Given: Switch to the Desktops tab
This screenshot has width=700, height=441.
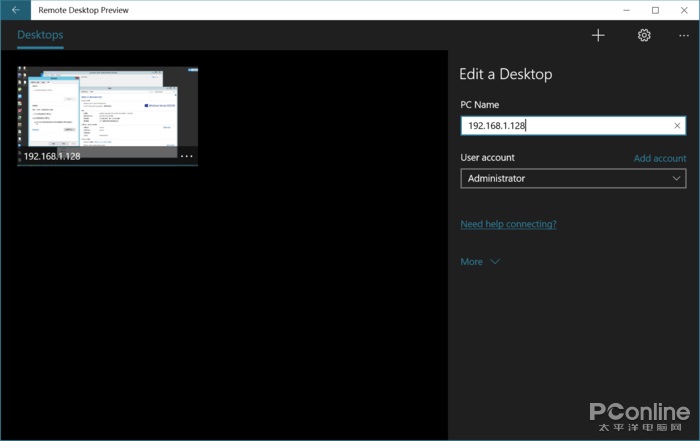Looking at the screenshot, I should click(40, 35).
